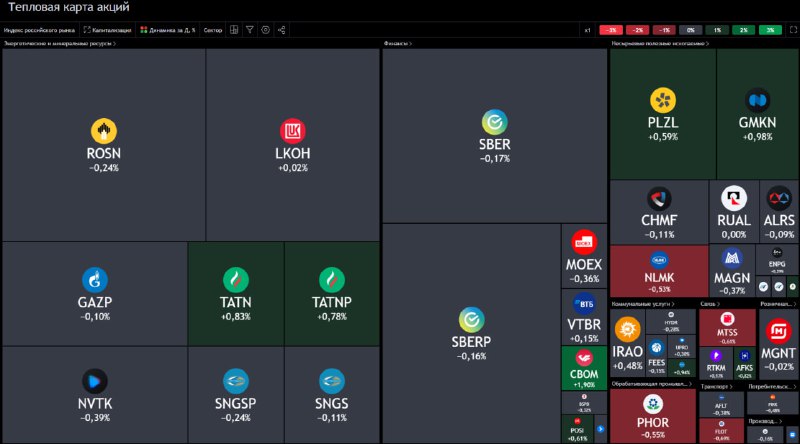Expand the non-energy minerals sector header
The width and height of the screenshot is (800, 444).
tap(660, 43)
